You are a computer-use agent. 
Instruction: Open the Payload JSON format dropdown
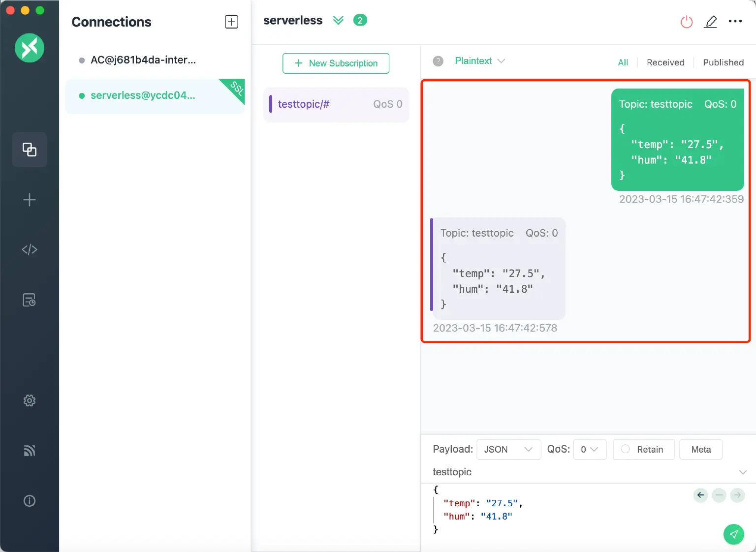[x=508, y=450]
